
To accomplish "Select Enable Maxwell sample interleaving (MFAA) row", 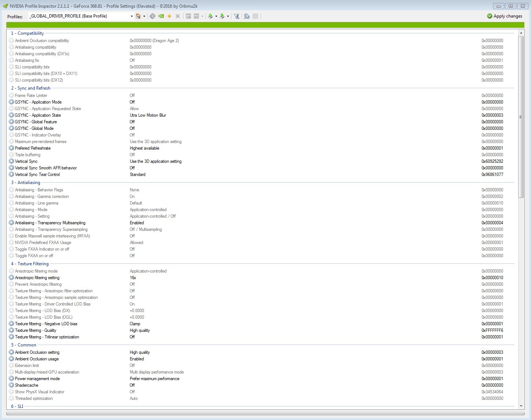I will click(261, 236).
